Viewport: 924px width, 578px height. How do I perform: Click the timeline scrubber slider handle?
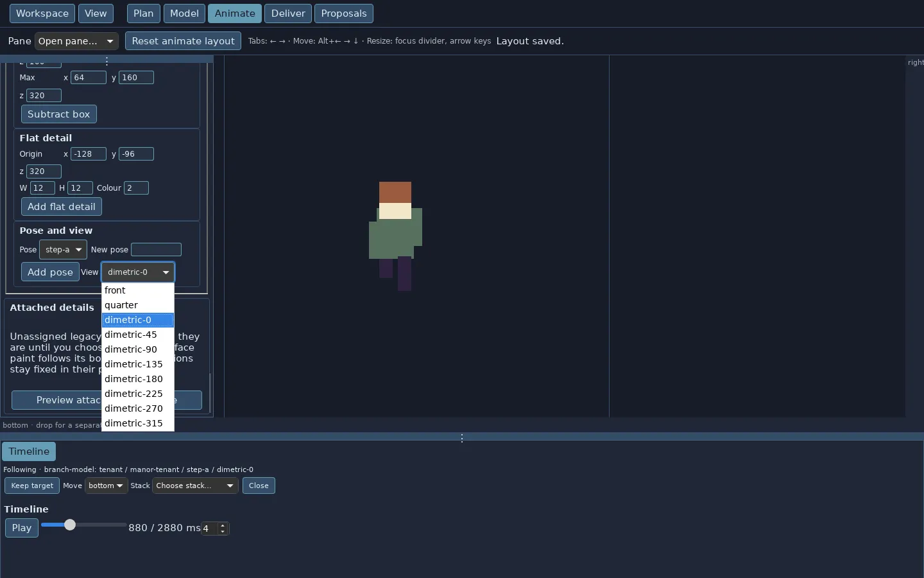point(70,525)
